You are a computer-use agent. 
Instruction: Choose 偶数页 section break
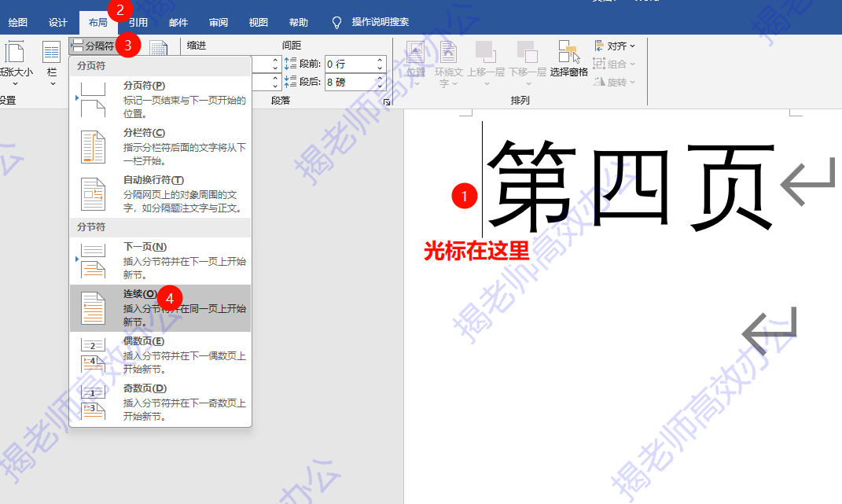(x=160, y=355)
